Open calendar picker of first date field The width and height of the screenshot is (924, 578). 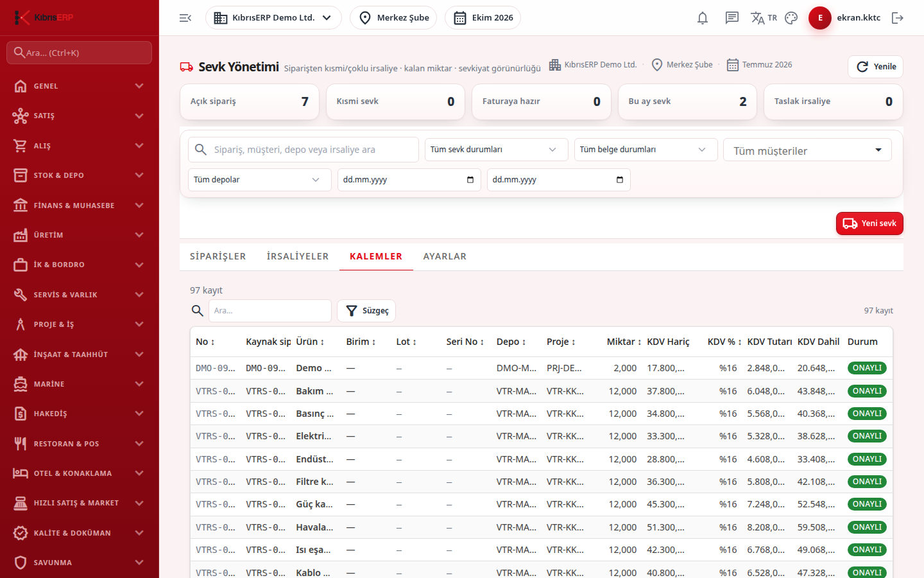(470, 180)
